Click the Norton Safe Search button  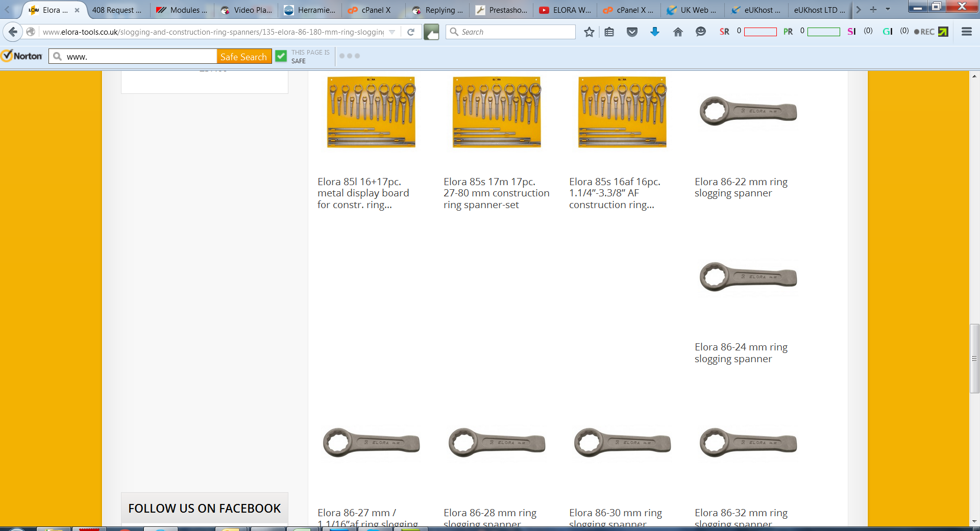pos(244,56)
